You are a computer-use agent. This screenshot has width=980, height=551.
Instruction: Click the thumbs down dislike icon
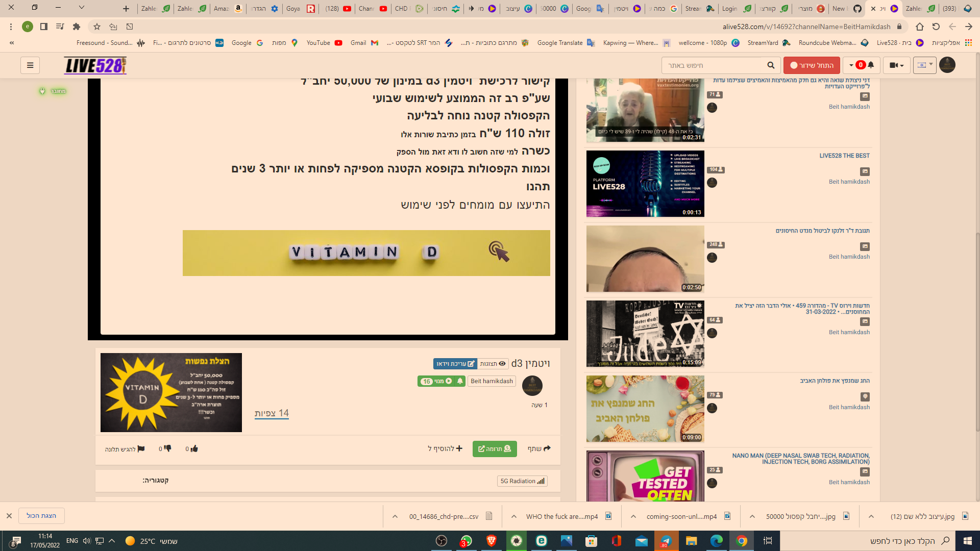click(165, 449)
